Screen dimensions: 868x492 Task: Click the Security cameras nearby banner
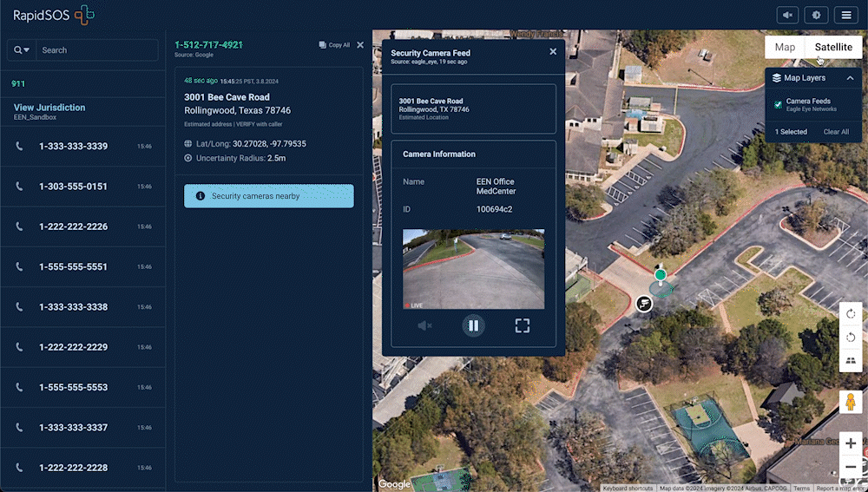pos(268,196)
